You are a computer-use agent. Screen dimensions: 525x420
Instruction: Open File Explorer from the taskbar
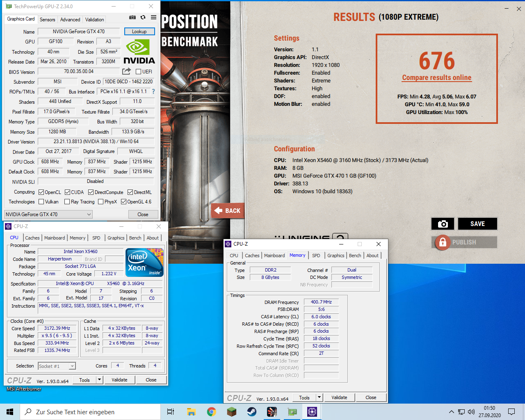tap(191, 412)
